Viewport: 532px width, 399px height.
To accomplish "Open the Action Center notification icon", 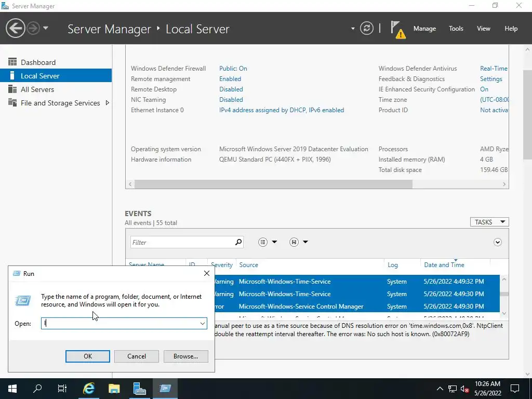I will (515, 389).
